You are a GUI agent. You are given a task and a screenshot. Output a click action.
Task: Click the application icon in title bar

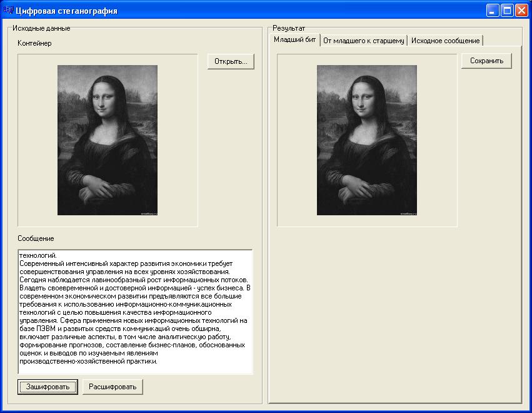[9, 11]
